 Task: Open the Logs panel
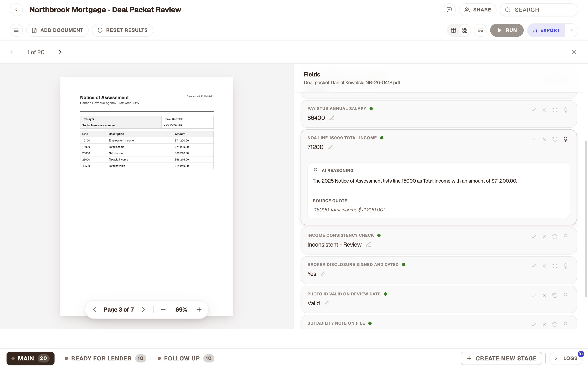pos(566,358)
